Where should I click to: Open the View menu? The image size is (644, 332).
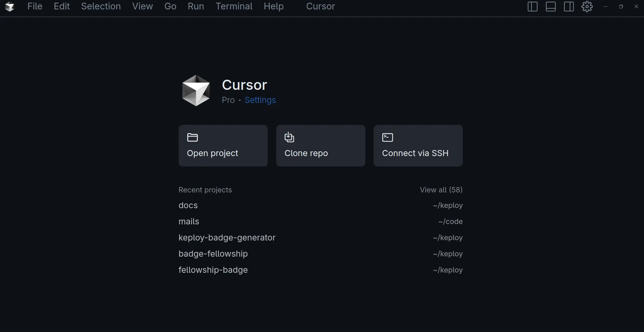(142, 6)
